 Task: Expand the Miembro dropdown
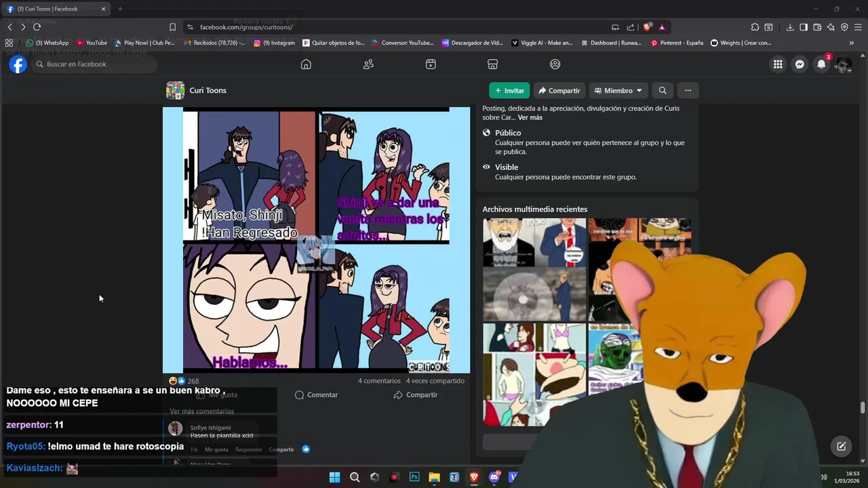pos(618,90)
